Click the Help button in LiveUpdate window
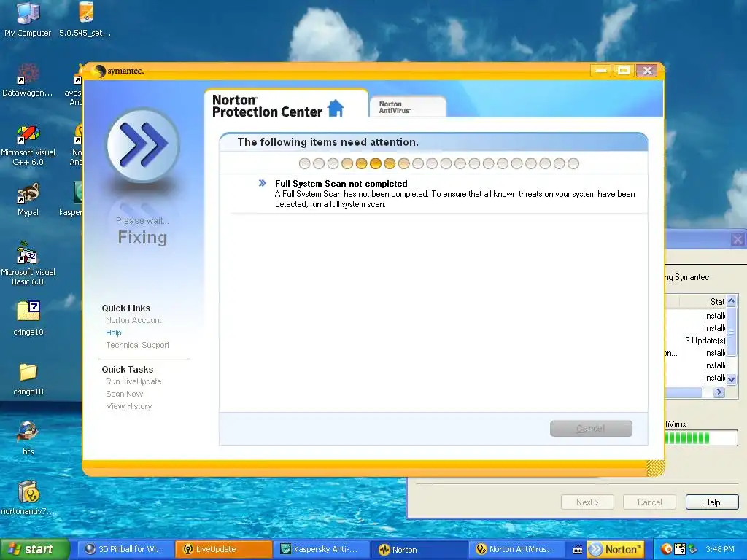This screenshot has width=747, height=560. coord(712,502)
